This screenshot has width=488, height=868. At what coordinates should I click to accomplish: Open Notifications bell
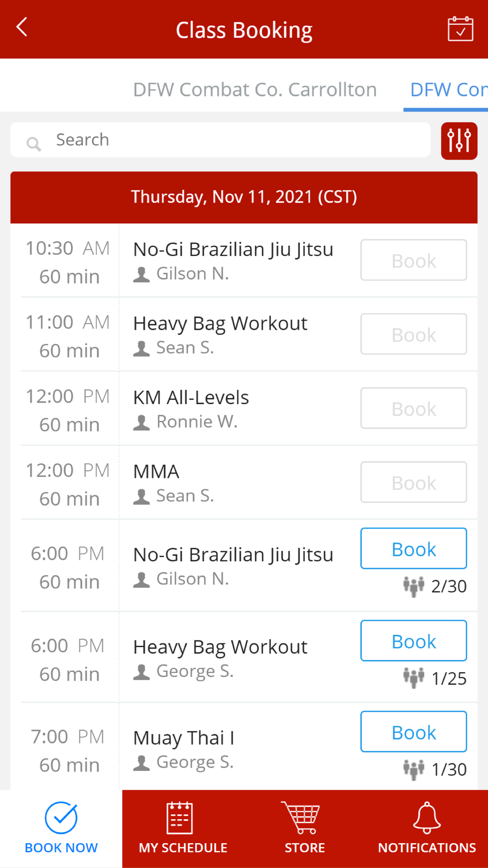(427, 817)
